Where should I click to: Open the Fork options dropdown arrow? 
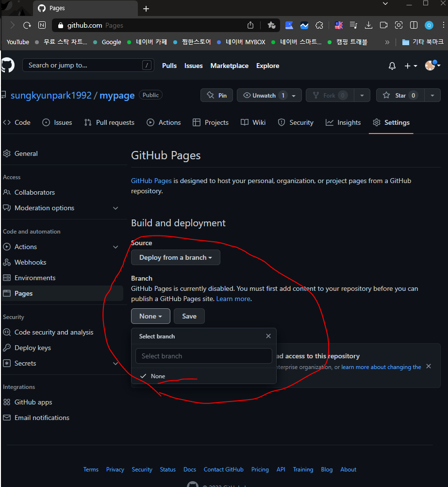pos(362,95)
